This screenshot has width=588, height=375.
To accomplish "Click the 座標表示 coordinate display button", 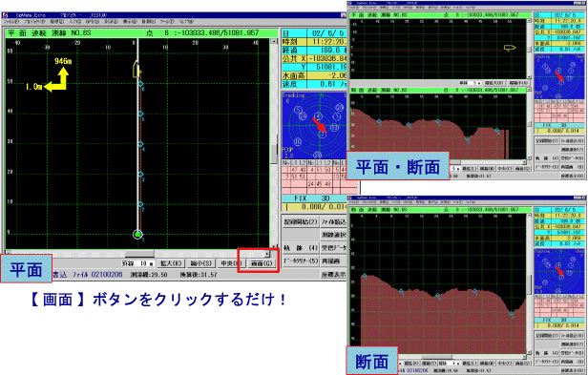I will click(x=333, y=274).
